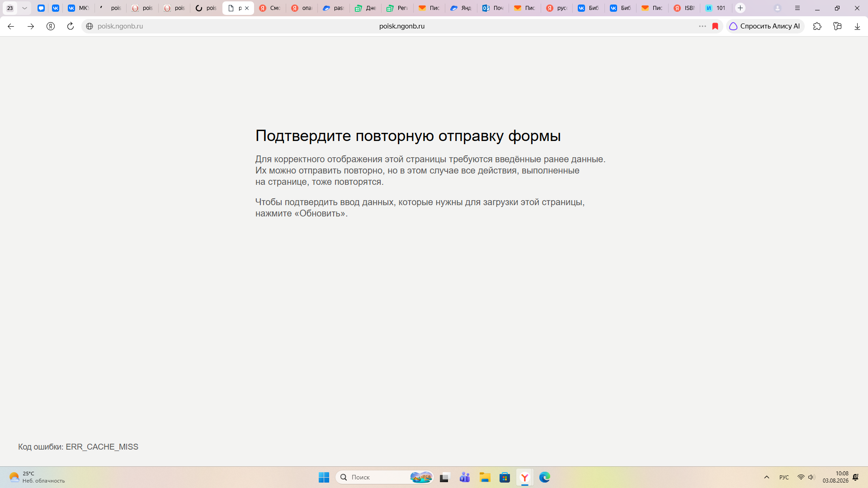Toggle the red bookmark icon
Viewport: 868px width, 488px height.
point(715,26)
